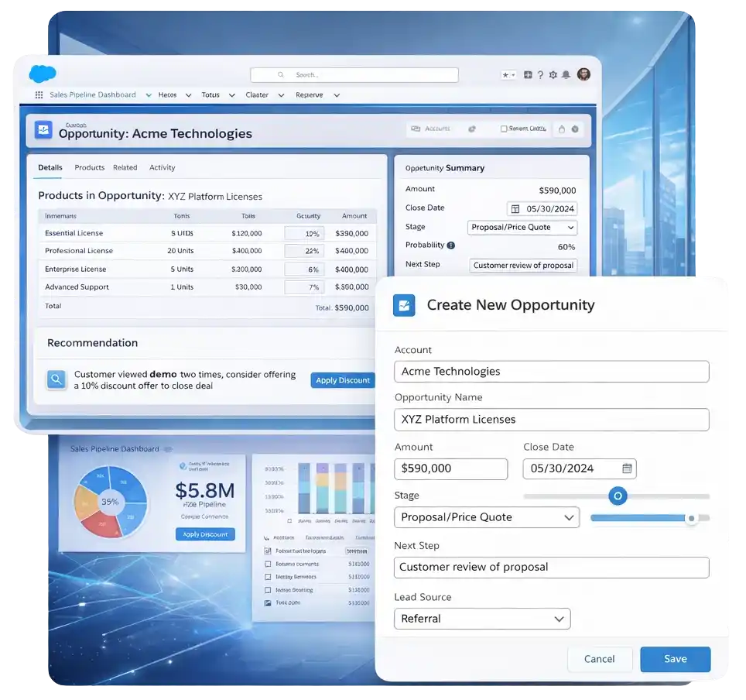Click the Recommendation magnifier icon
Image resolution: width=746 pixels, height=700 pixels.
coord(56,379)
